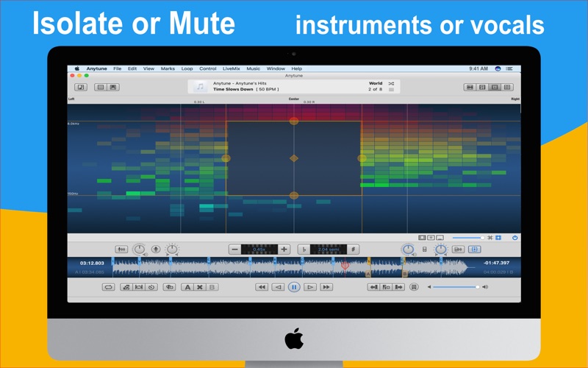Click the album art music note thumbnail
588x368 pixels.
(200, 87)
